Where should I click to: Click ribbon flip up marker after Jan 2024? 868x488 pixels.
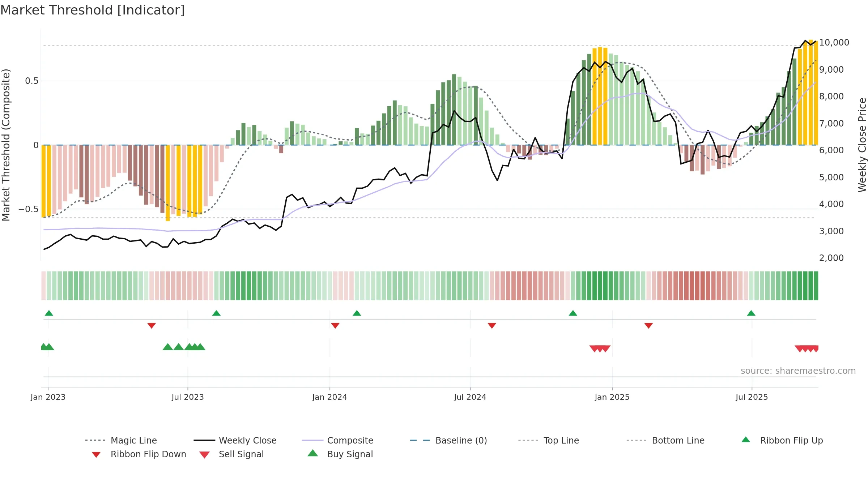coord(357,313)
